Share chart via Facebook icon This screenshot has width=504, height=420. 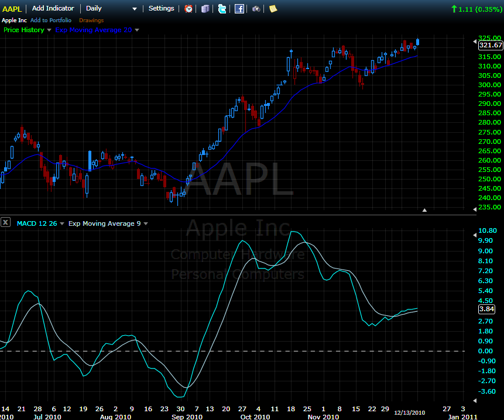(x=239, y=9)
